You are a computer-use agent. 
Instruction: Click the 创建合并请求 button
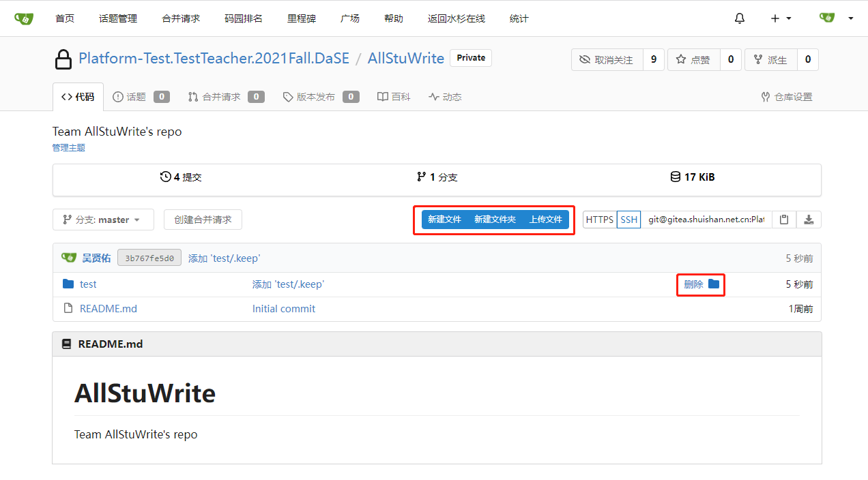(203, 220)
